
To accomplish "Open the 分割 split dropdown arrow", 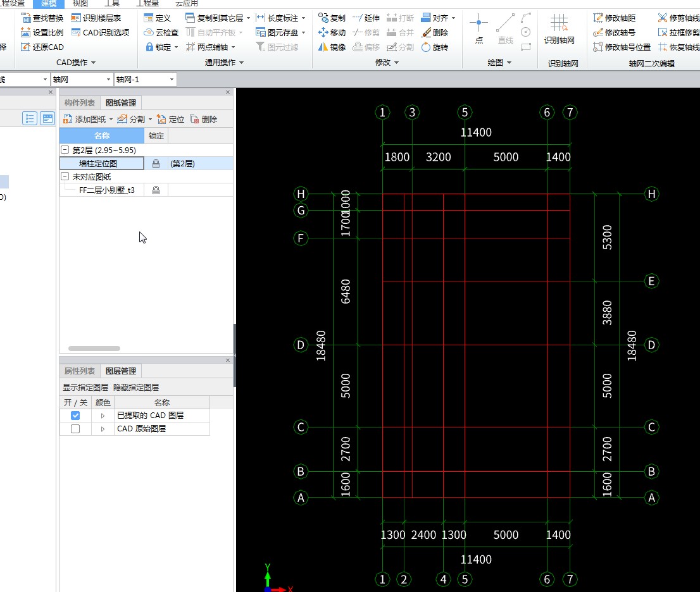I will [151, 119].
